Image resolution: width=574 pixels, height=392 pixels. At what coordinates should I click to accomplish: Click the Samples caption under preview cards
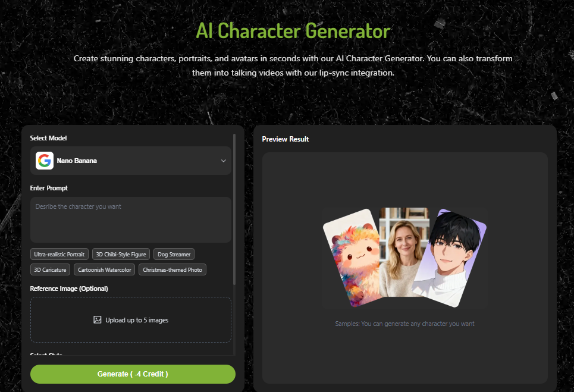(x=404, y=324)
